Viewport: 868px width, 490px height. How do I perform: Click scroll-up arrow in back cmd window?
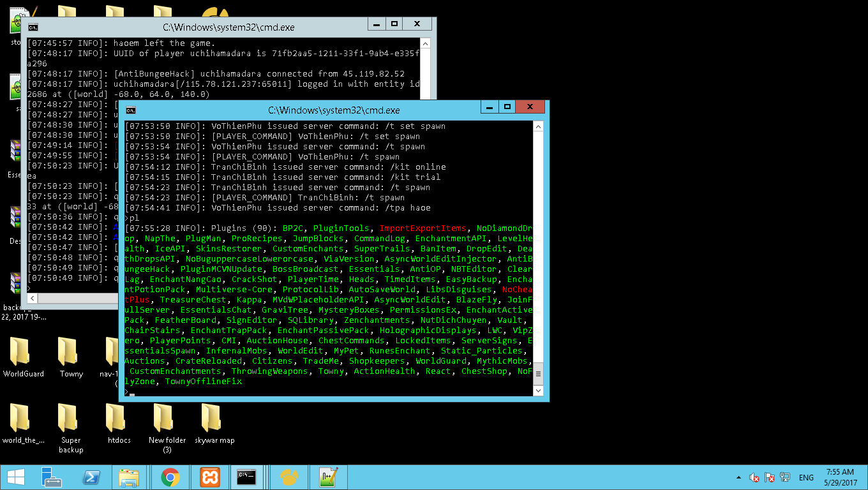426,43
